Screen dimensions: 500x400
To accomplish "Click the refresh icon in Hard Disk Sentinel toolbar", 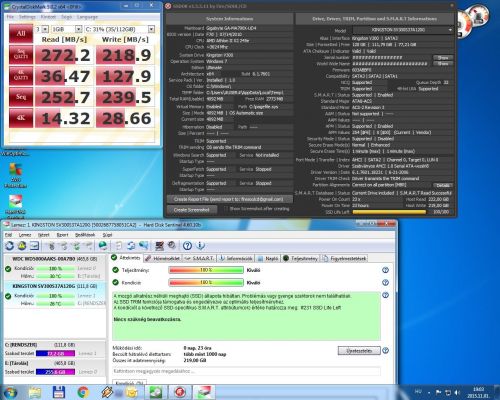I will point(10,246).
